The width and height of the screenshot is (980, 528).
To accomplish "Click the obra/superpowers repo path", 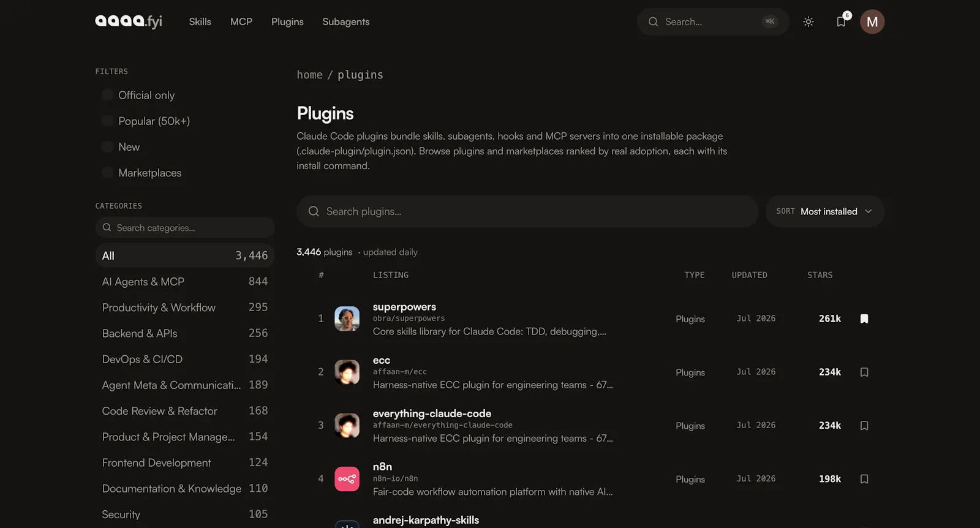I will (x=409, y=319).
